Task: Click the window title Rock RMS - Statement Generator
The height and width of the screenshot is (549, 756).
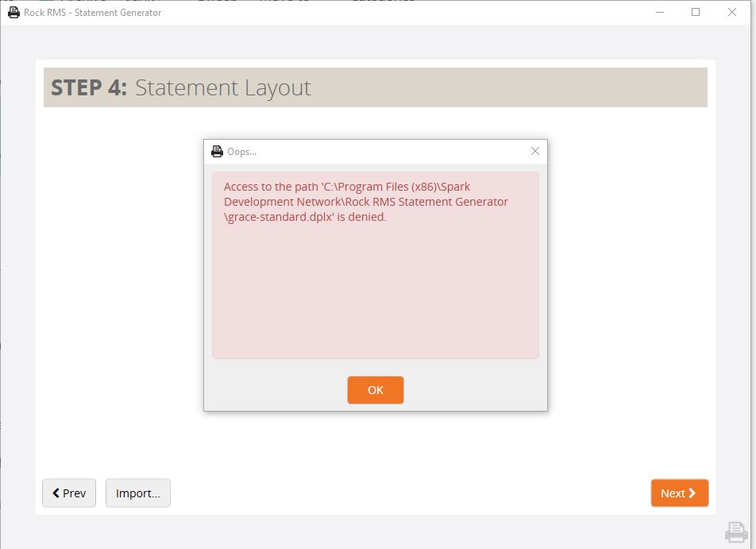Action: click(x=92, y=12)
